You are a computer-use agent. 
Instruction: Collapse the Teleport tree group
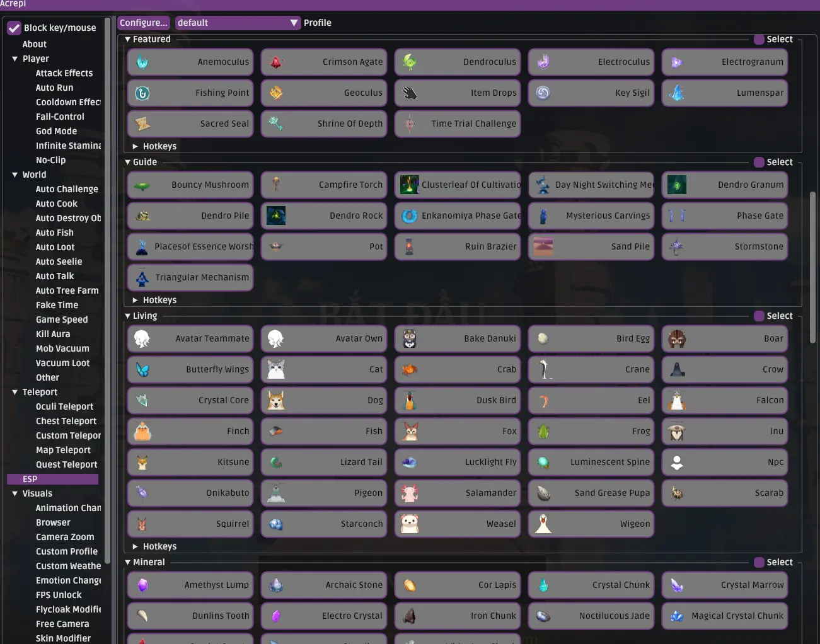pyautogui.click(x=14, y=392)
